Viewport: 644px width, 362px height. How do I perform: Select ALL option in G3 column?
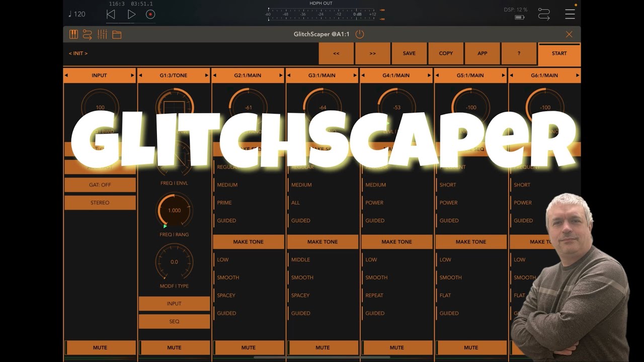coord(295,203)
